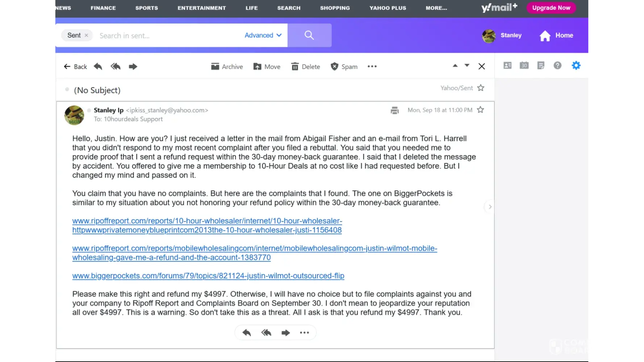This screenshot has height=362, width=644.
Task: Click the Search in sent input field
Action: click(168, 35)
